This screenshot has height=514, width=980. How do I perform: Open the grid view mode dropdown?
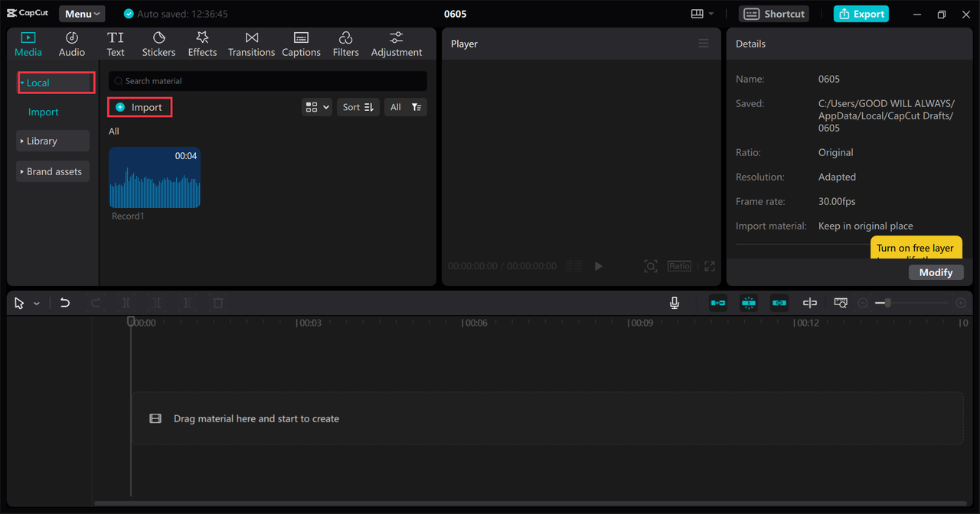pos(317,107)
